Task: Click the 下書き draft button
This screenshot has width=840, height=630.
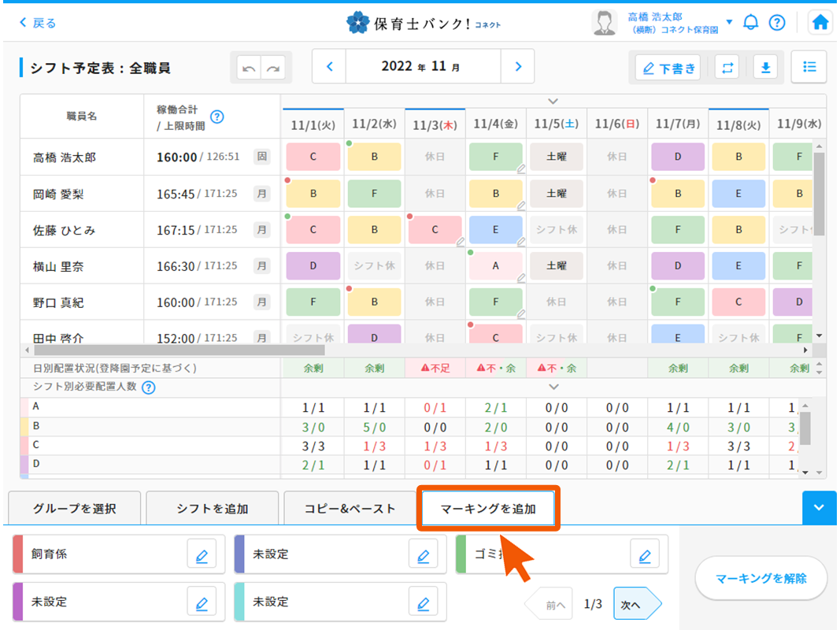Action: [668, 69]
